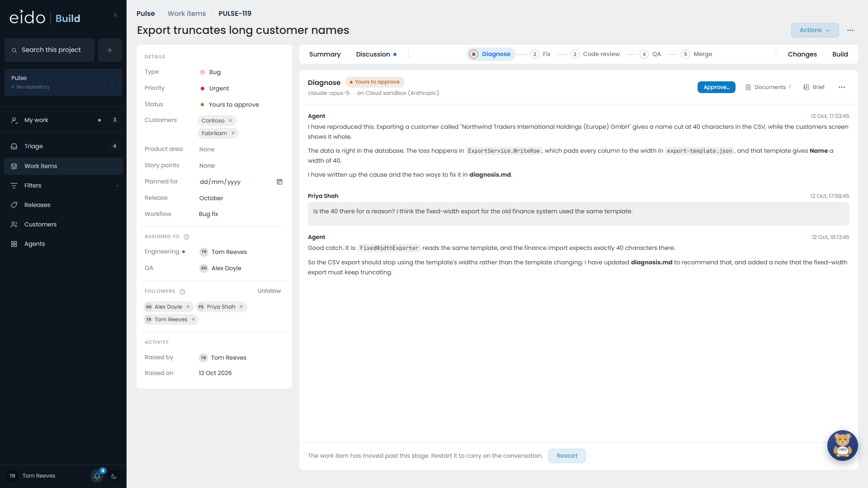868x488 pixels.
Task: Open Agents in the sidebar
Action: 63,244
